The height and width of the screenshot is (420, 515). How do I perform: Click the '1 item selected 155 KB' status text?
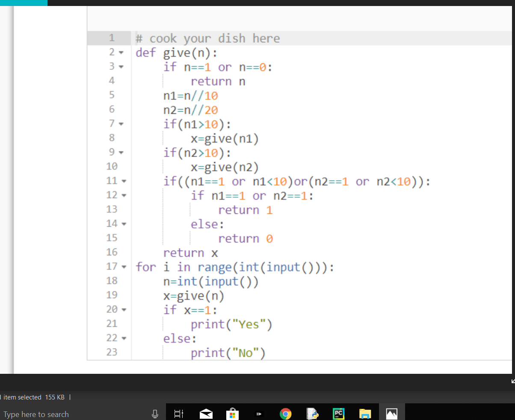[x=33, y=397]
